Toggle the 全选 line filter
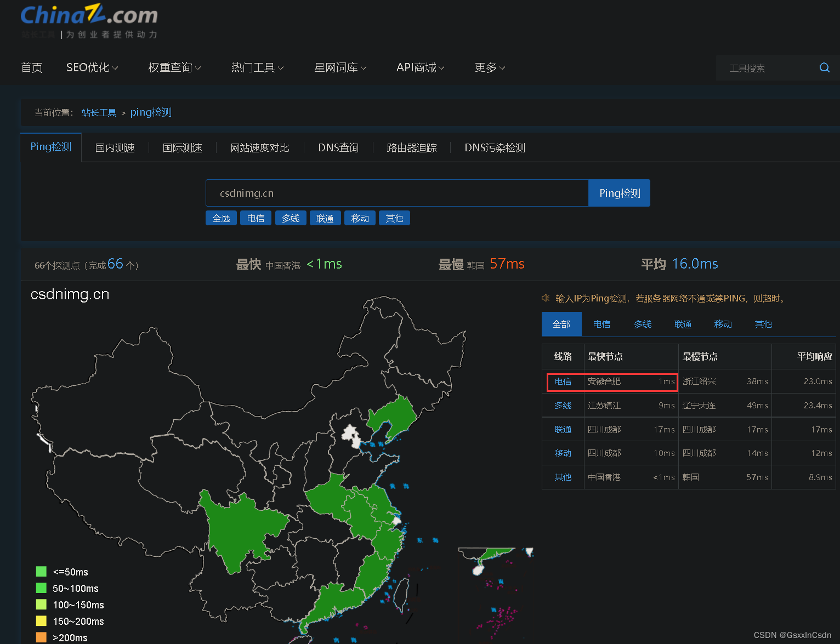840x644 pixels. 222,218
